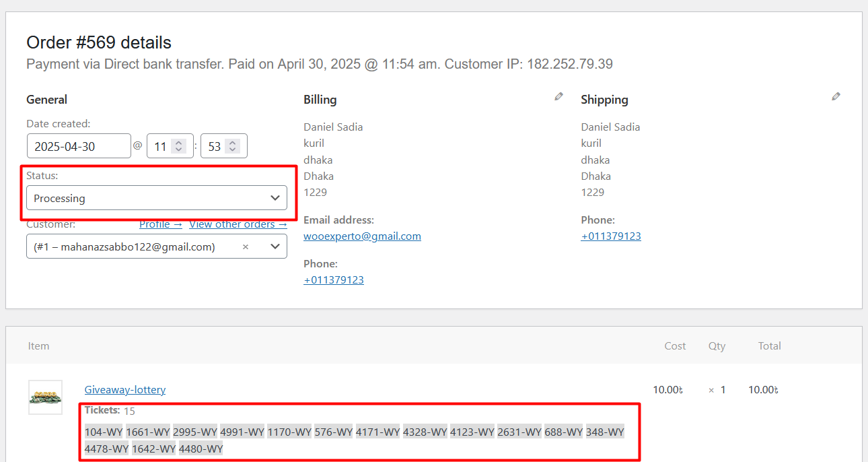Click the Billing edit pencil icon
This screenshot has width=868, height=462.
pyautogui.click(x=558, y=97)
